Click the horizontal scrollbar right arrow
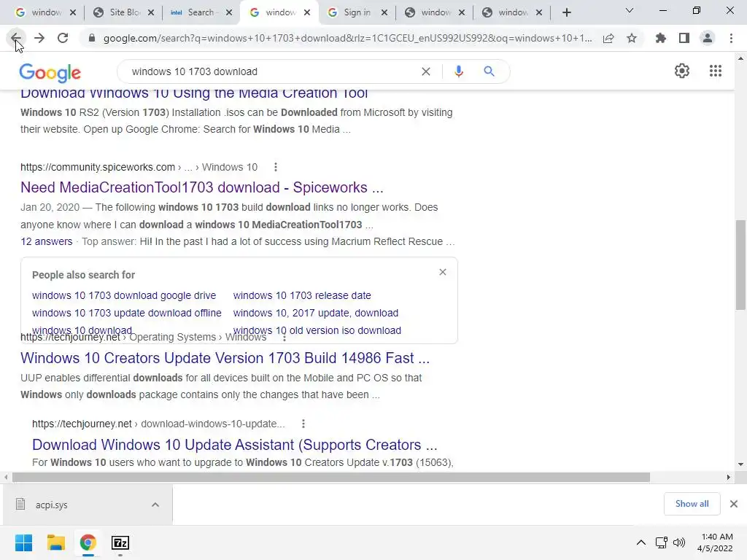This screenshot has height=560, width=747. [x=729, y=477]
